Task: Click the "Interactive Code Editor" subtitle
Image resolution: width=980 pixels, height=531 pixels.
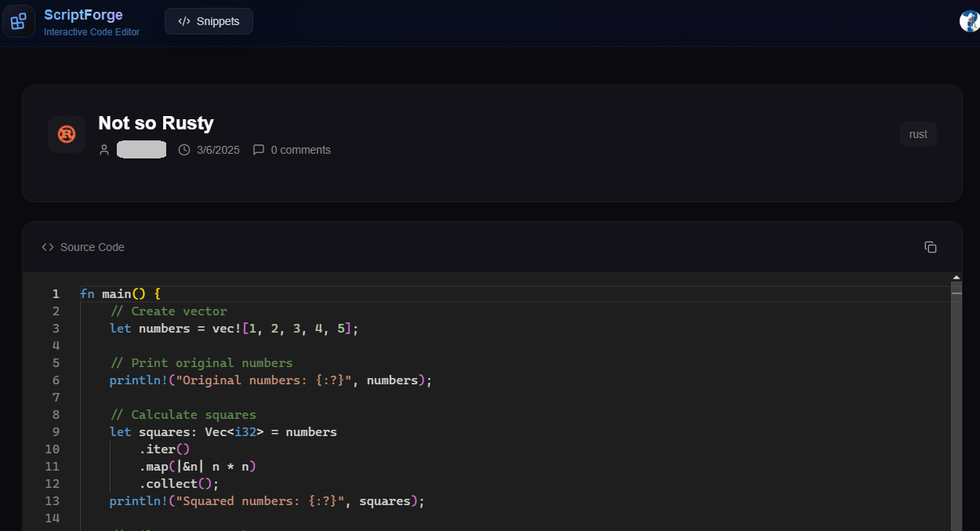Action: pyautogui.click(x=92, y=32)
